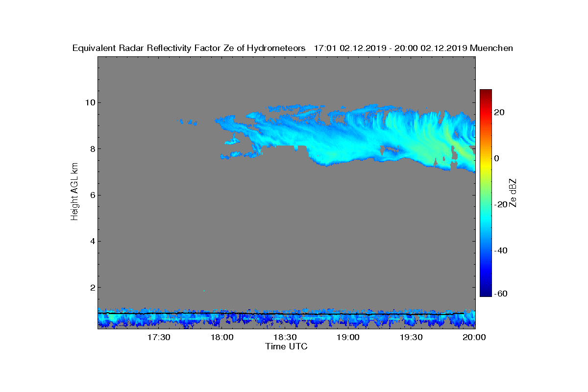The width and height of the screenshot is (588, 392).
Task: Click the height axis label 6
Action: tap(92, 195)
